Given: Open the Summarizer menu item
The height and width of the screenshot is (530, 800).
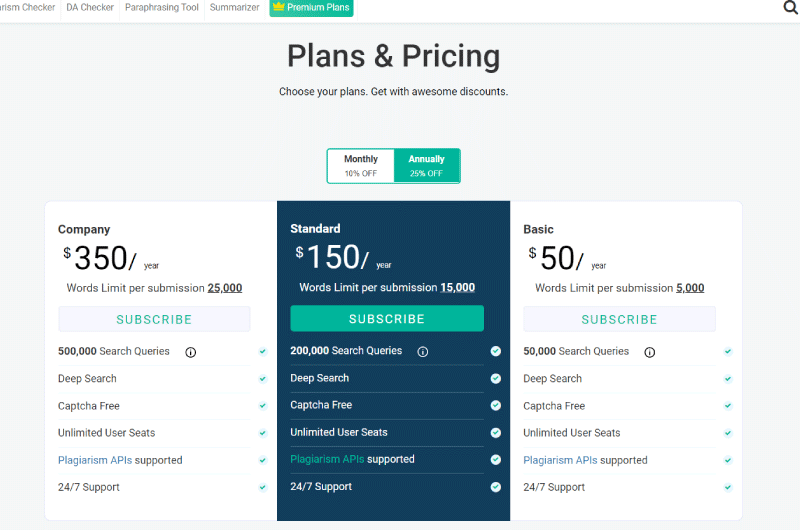Looking at the screenshot, I should (234, 7).
